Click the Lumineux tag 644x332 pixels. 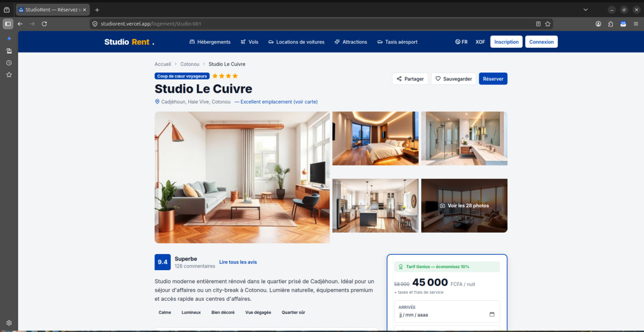tap(191, 312)
